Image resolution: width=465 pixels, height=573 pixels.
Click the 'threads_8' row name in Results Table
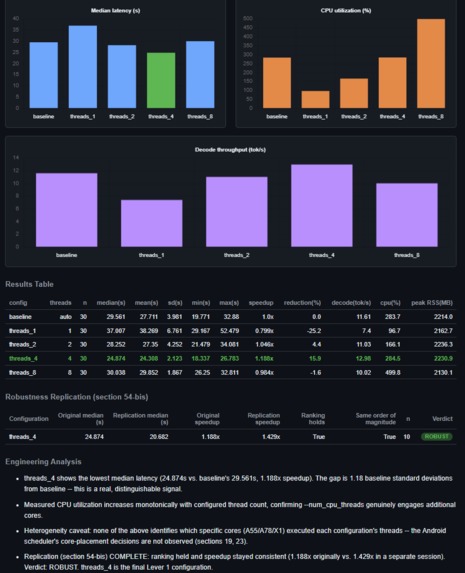22,373
